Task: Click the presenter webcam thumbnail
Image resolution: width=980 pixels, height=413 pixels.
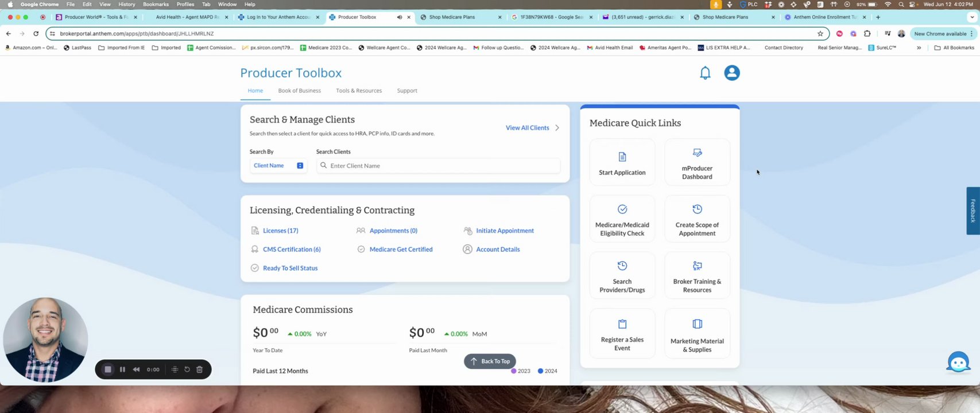Action: click(x=45, y=340)
